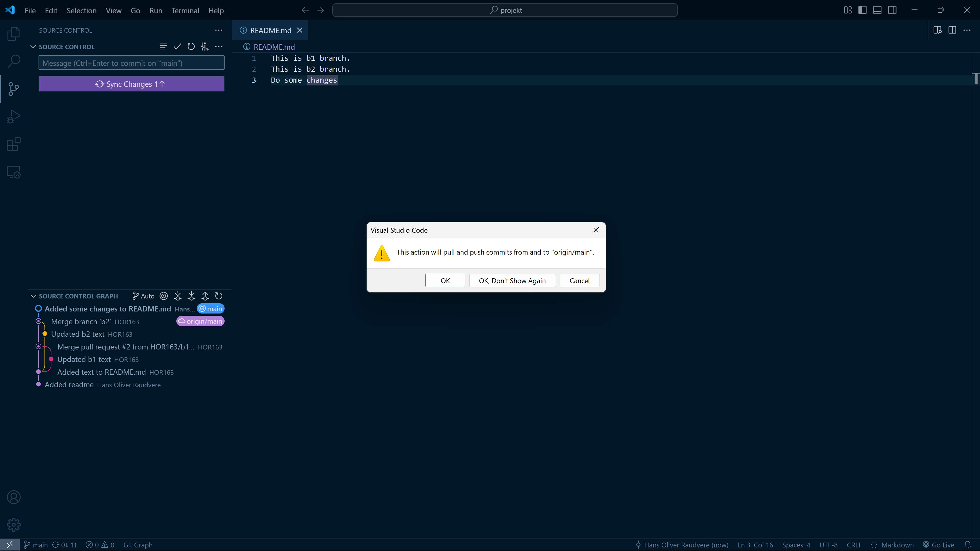The height and width of the screenshot is (551, 980).
Task: Open the Auto branch picker in graph
Action: pyautogui.click(x=143, y=296)
